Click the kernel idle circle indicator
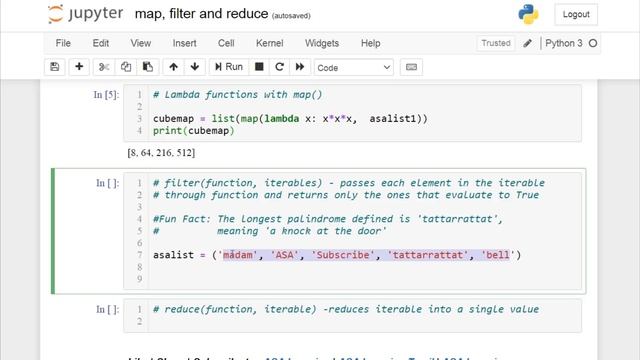This screenshot has width=640, height=360. pyautogui.click(x=593, y=43)
